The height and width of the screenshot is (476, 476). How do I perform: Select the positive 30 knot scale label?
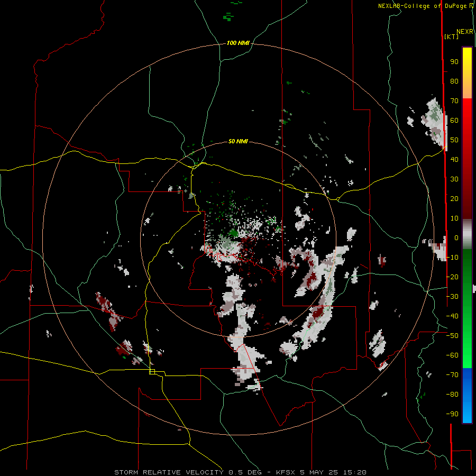click(454, 179)
